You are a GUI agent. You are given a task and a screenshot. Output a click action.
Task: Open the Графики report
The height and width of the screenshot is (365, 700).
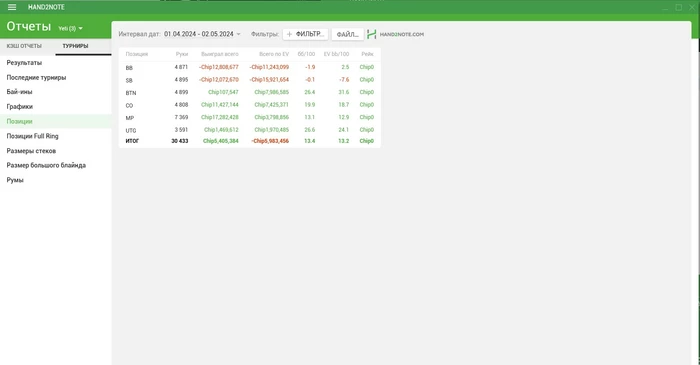[20, 107]
